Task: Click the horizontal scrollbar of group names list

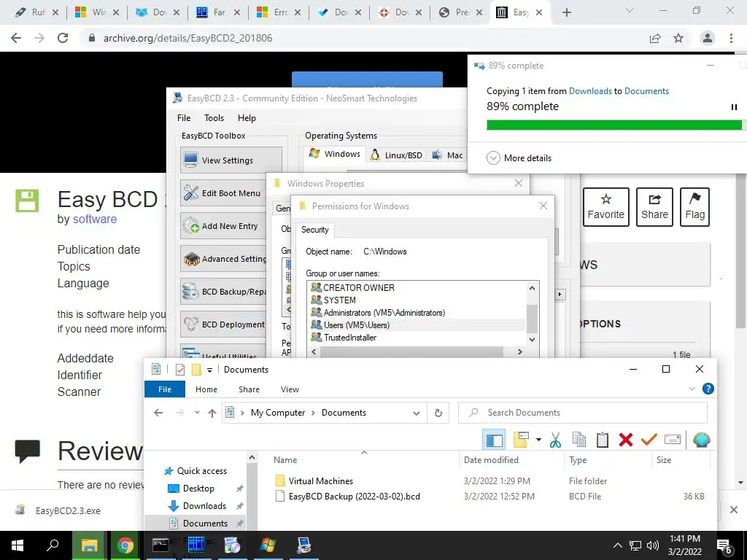Action: (411, 352)
